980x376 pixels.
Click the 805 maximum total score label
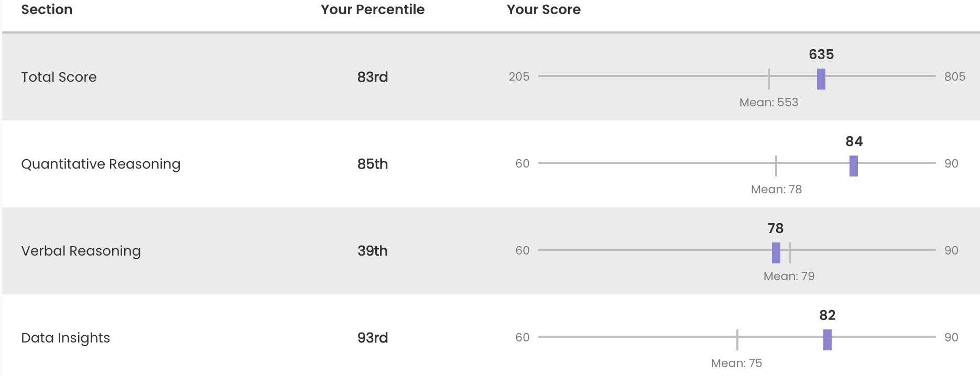point(954,76)
